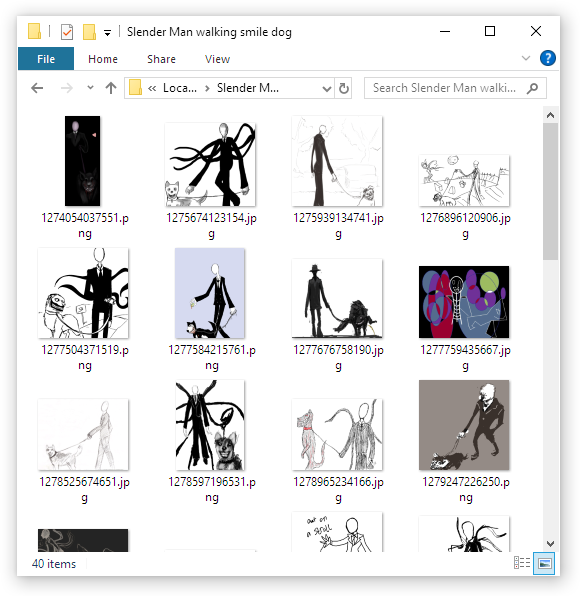The image size is (580, 596).
Task: Click filename text 1277676758190.jpg
Action: pyautogui.click(x=338, y=357)
